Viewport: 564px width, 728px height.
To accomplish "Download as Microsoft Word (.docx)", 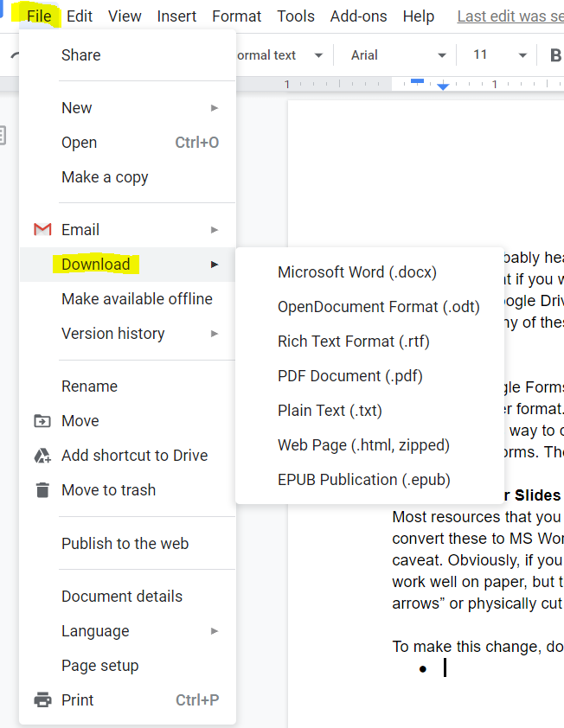I will point(370,272).
